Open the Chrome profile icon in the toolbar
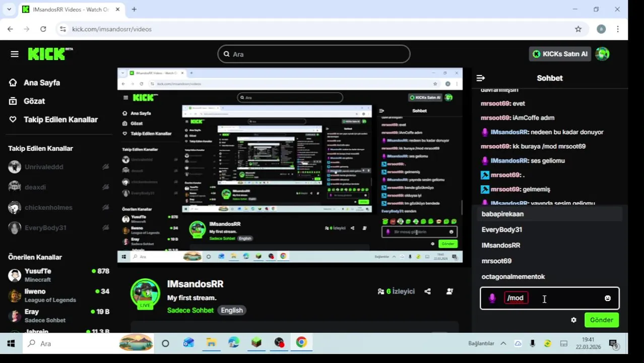This screenshot has width=644, height=363. (x=601, y=29)
